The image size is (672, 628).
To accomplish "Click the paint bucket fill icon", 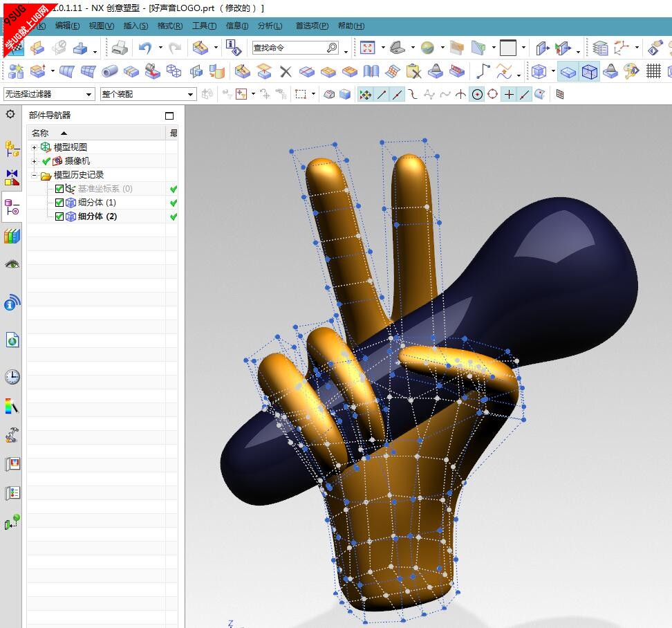I will click(152, 71).
